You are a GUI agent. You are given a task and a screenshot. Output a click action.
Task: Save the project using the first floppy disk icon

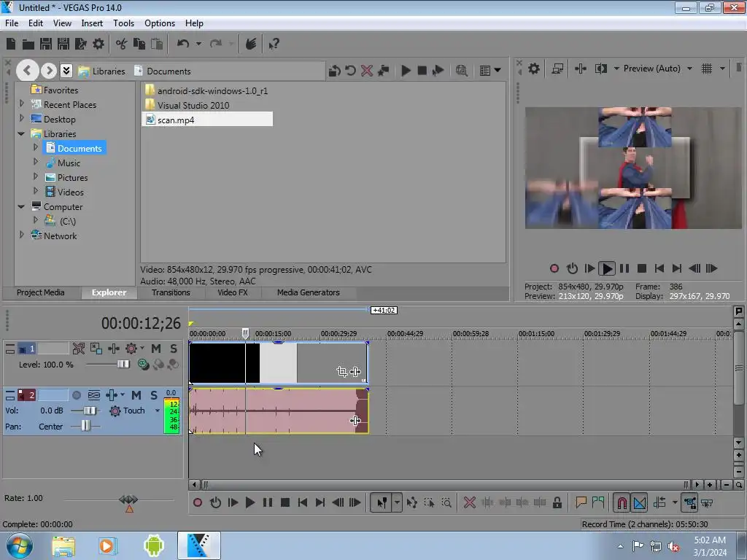46,44
